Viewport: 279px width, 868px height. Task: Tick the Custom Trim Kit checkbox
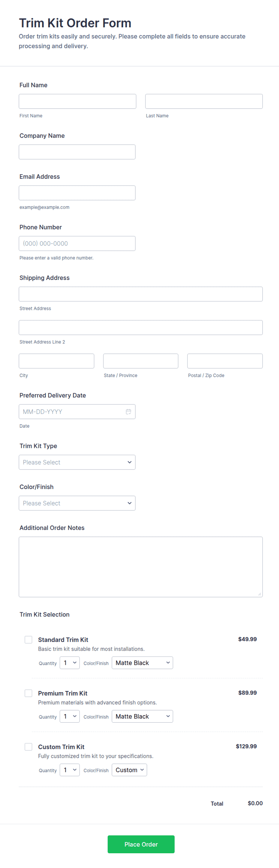pyautogui.click(x=28, y=747)
